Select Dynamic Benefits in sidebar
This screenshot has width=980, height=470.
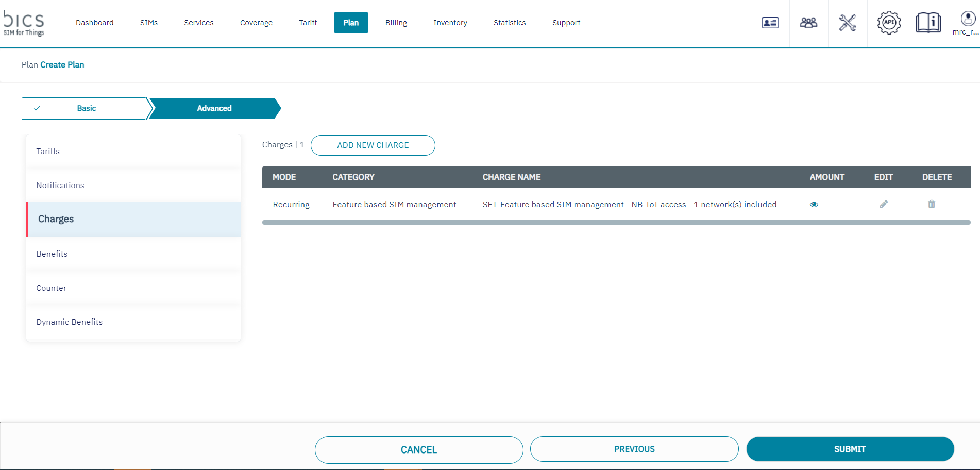pos(70,322)
